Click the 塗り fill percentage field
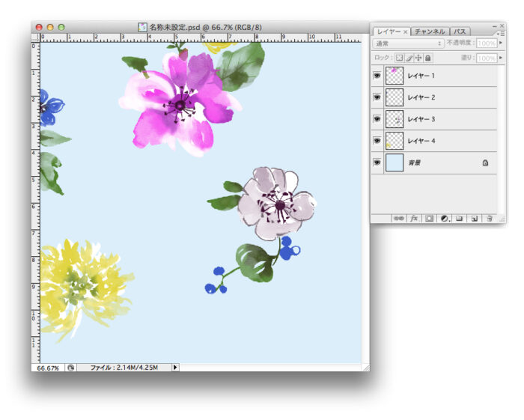This screenshot has width=524, height=420. 486,58
